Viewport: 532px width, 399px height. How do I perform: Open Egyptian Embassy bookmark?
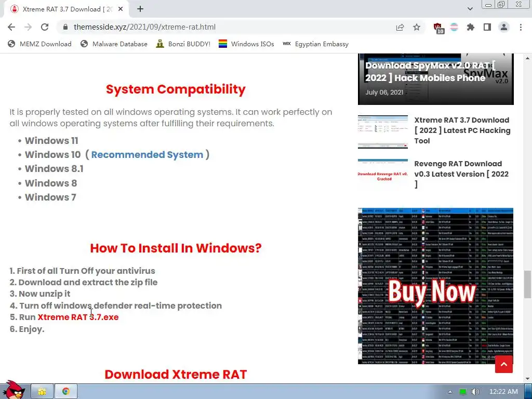pyautogui.click(x=315, y=44)
